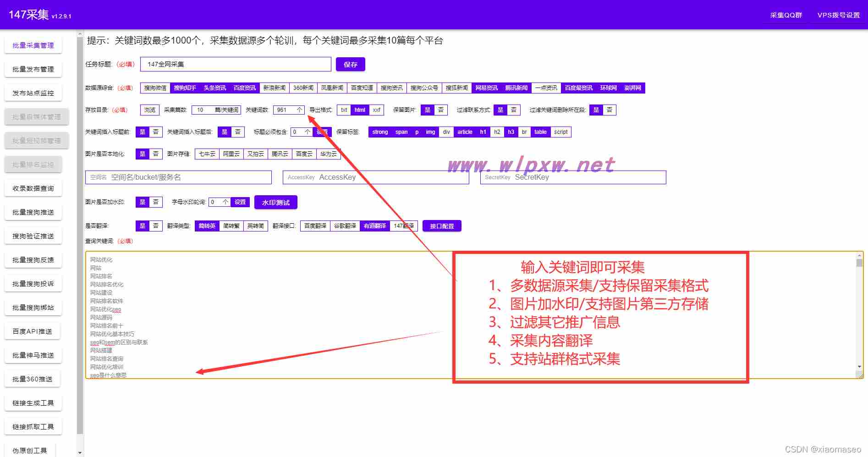Open 批量搜狗绑站
The width and height of the screenshot is (868, 457).
click(x=33, y=308)
